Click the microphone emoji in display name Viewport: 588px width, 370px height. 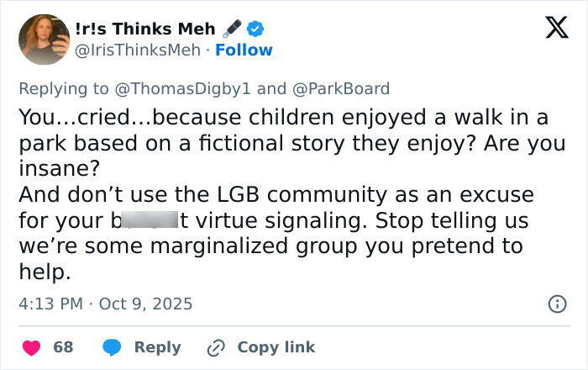232,29
